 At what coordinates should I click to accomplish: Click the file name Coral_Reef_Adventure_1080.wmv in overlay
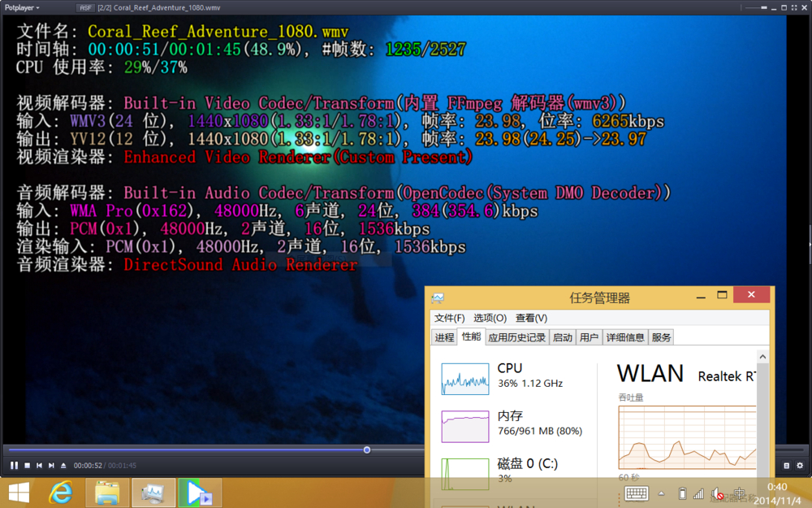coord(218,32)
